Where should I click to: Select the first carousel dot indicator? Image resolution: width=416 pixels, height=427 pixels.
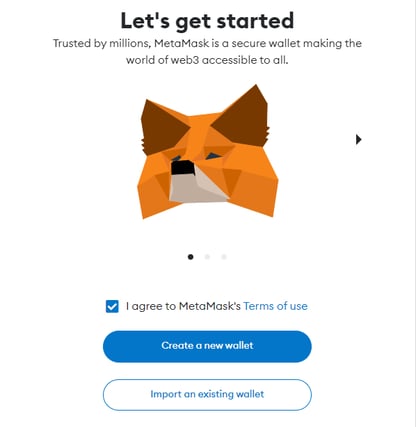pos(191,257)
